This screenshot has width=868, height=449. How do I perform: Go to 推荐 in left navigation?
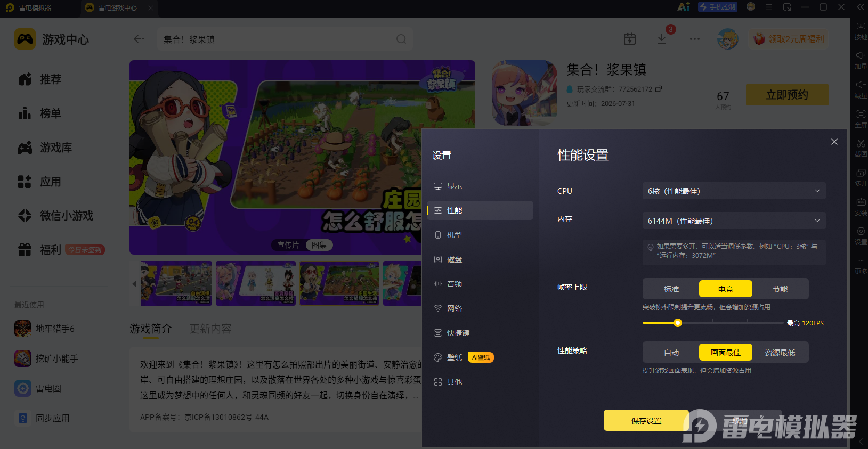(x=40, y=79)
